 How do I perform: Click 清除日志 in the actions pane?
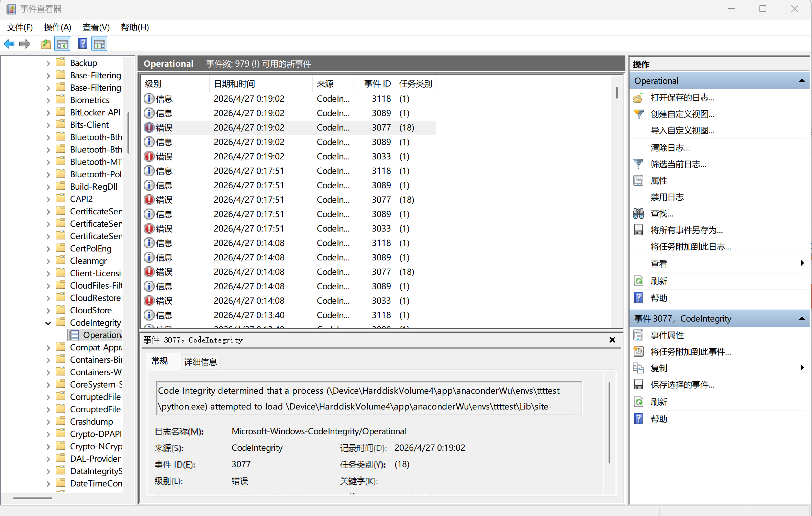[x=669, y=147]
